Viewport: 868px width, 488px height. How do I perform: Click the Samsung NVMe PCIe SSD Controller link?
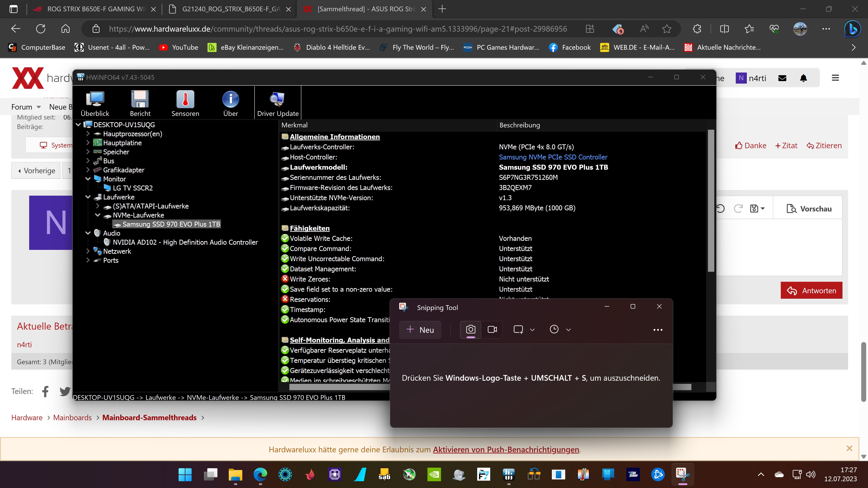click(x=553, y=157)
